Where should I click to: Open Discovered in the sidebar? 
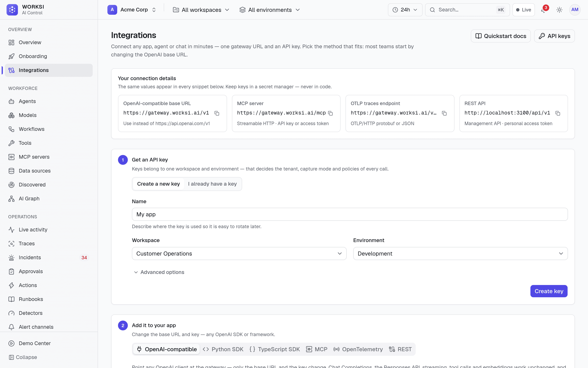point(49,184)
